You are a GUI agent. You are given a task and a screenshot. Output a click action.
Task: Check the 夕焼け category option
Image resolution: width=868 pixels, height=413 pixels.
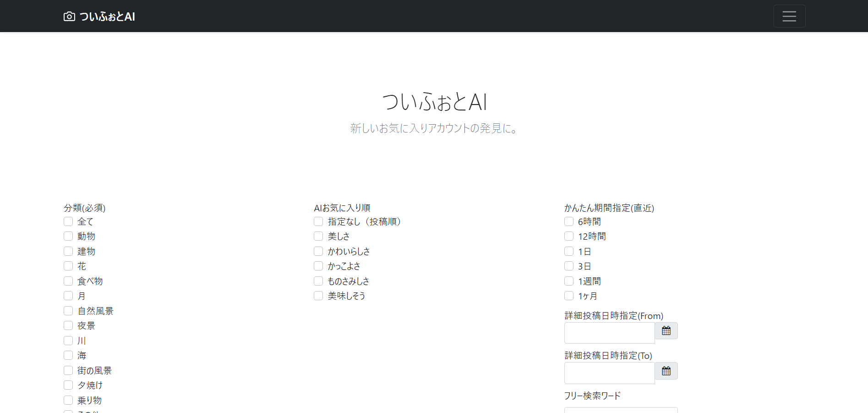coord(68,385)
